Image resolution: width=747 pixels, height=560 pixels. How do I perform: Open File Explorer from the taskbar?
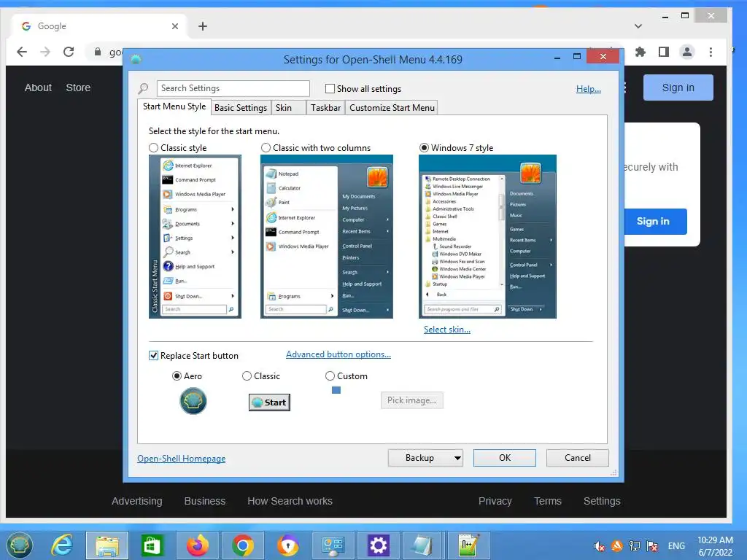(x=107, y=545)
